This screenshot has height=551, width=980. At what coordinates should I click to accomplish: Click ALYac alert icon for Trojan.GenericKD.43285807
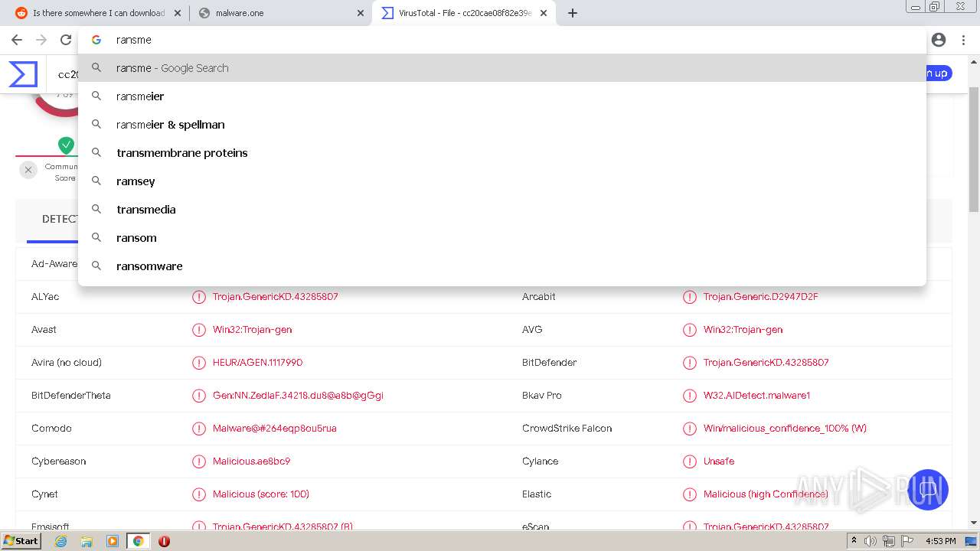[x=199, y=297]
